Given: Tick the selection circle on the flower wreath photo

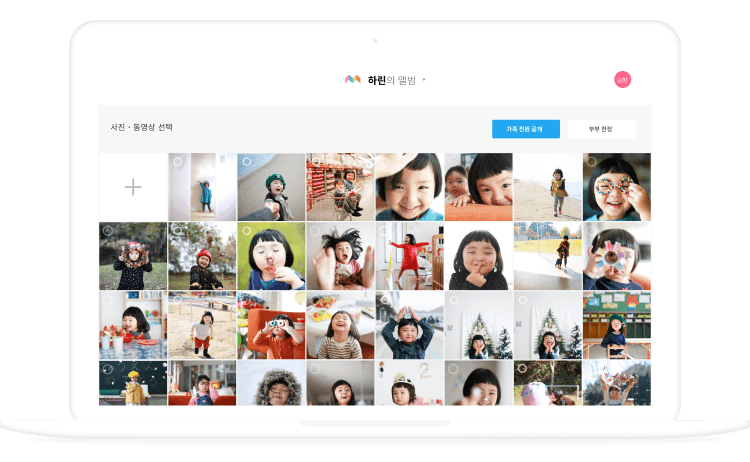Looking at the screenshot, I should [107, 231].
